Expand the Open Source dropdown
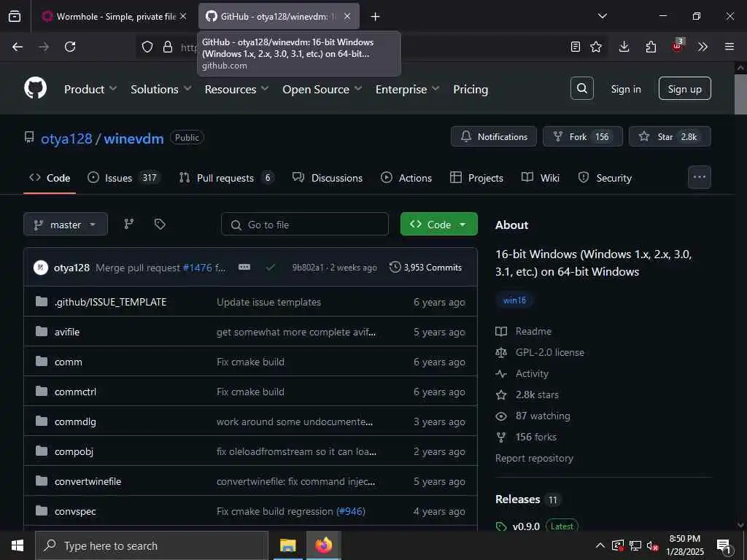Image resolution: width=747 pixels, height=560 pixels. click(x=322, y=89)
